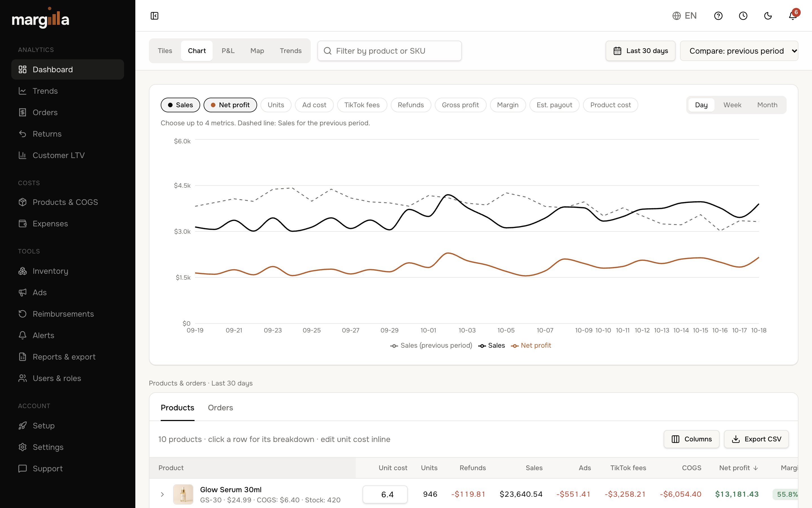Click the Orders receipt icon in sidebar
Screen dimensions: 812x508
coord(23,113)
